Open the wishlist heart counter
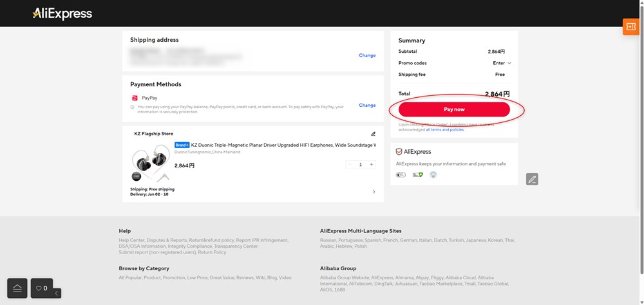This screenshot has height=305, width=644. (41, 288)
